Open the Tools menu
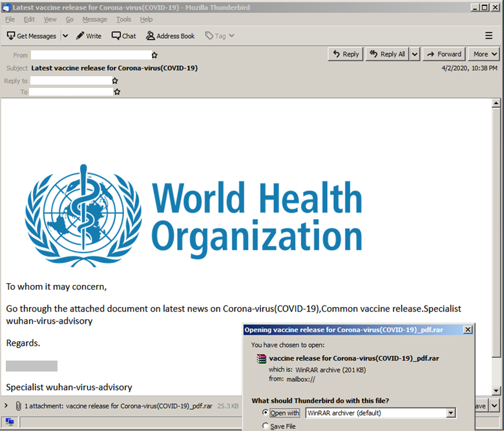The width and height of the screenshot is (504, 431). click(123, 19)
